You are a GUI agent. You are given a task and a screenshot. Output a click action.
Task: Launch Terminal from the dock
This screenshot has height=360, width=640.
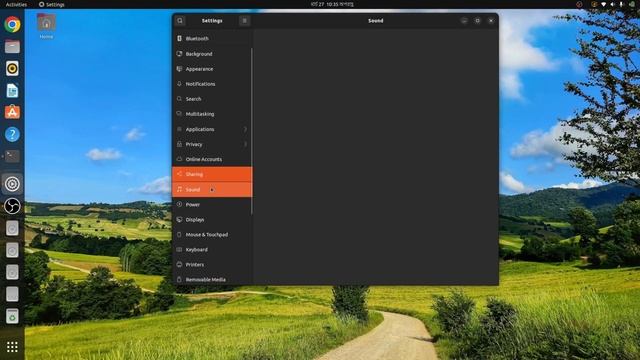pos(12,156)
